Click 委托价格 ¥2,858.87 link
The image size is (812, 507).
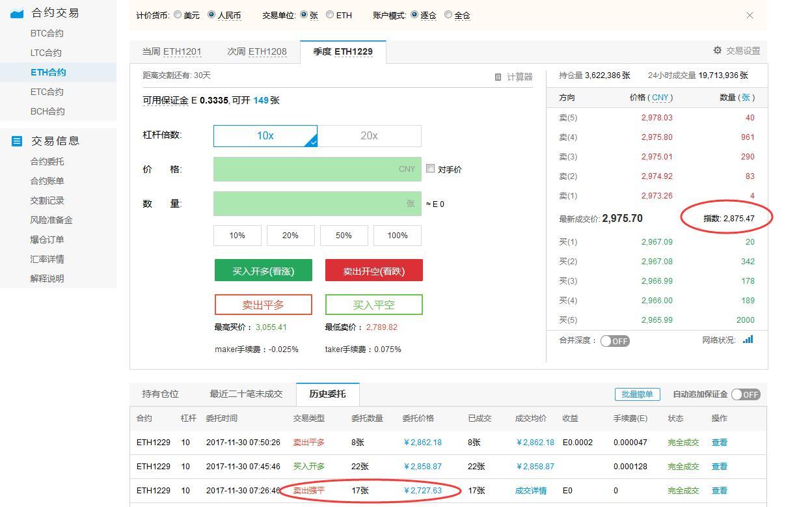click(423, 467)
